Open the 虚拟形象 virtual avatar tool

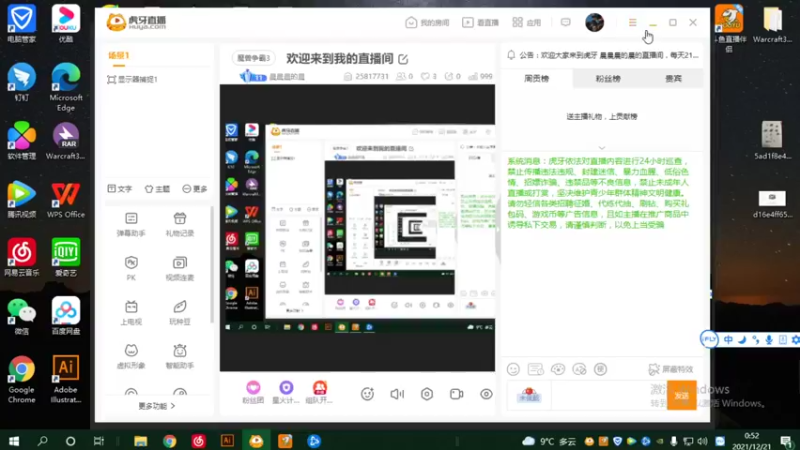[131, 356]
